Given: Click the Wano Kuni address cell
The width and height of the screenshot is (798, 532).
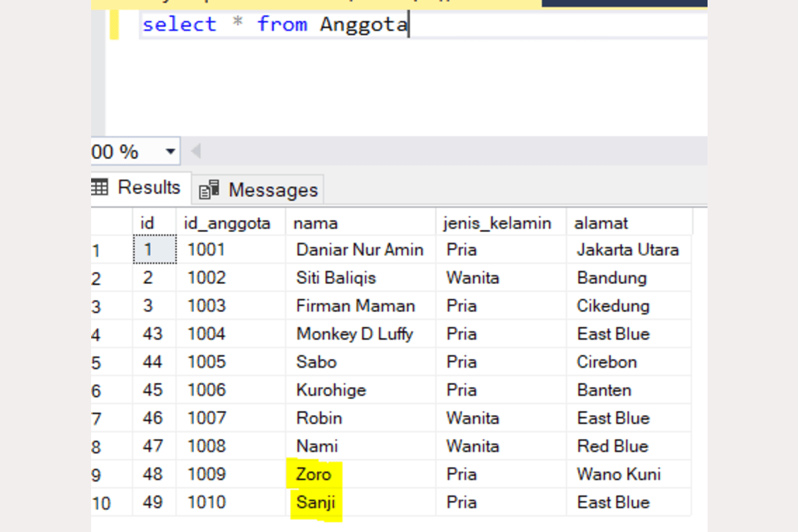Looking at the screenshot, I should coord(618,475).
